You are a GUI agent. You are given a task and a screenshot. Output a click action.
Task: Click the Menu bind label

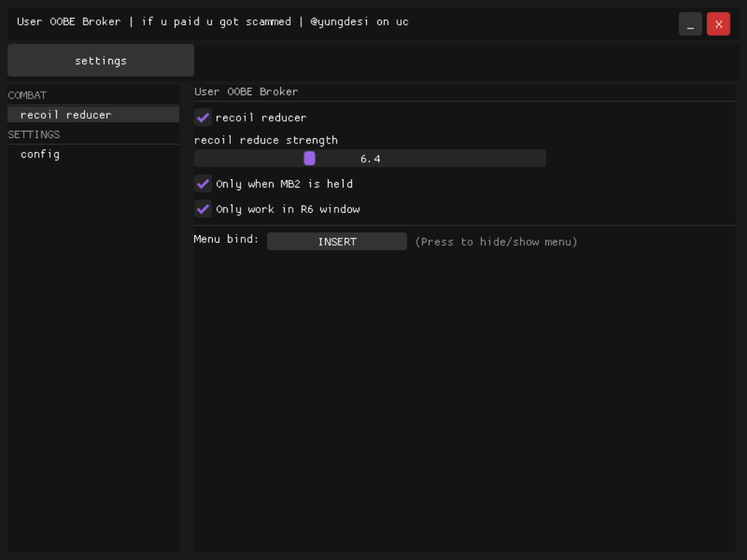(226, 240)
